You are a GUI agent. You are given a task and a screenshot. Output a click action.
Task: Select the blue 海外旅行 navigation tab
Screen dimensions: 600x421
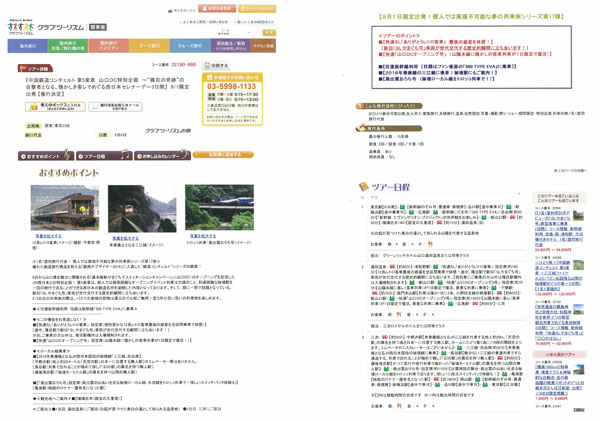pyautogui.click(x=28, y=46)
